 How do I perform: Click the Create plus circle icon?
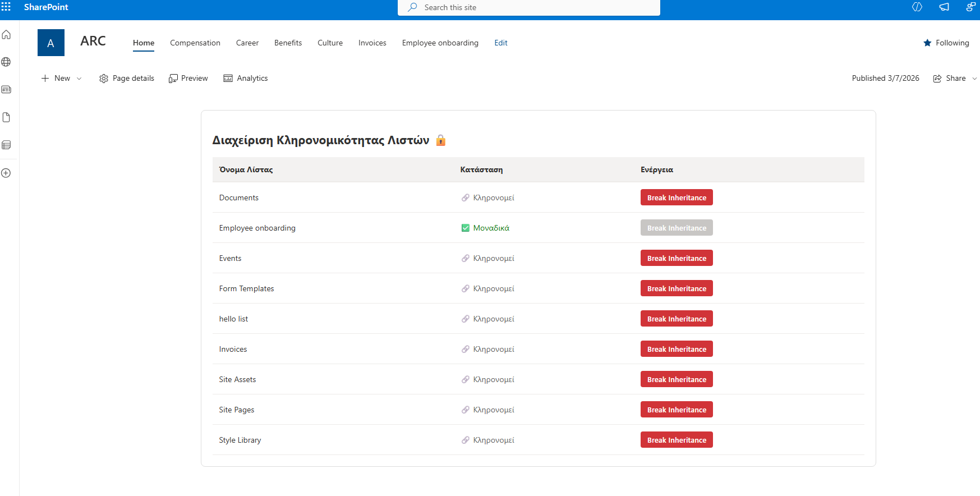(x=6, y=173)
